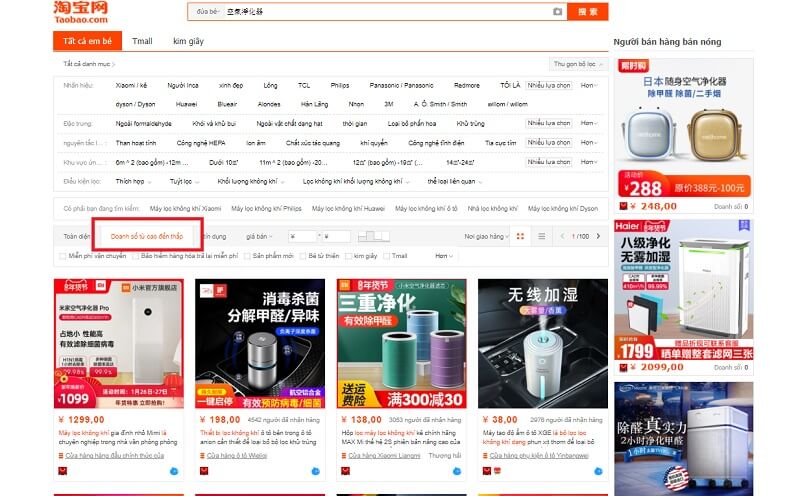Open thể loại liên quan dropdown

(x=455, y=181)
